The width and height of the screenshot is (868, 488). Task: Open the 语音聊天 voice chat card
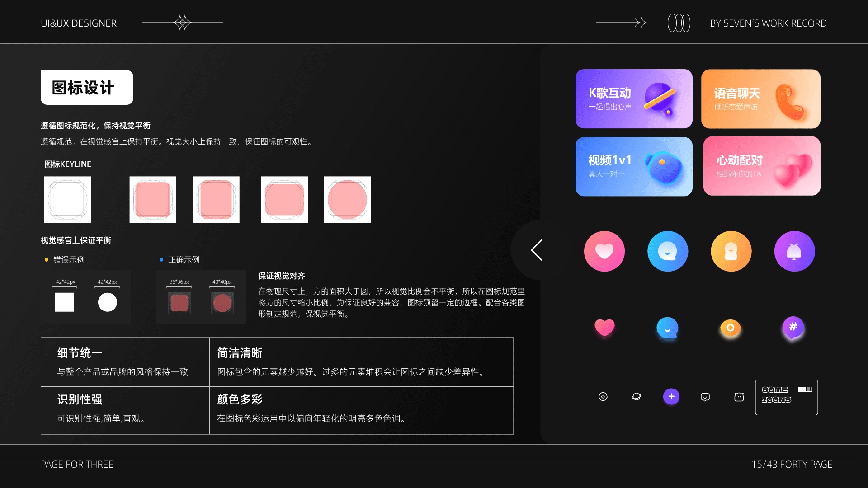tap(760, 99)
